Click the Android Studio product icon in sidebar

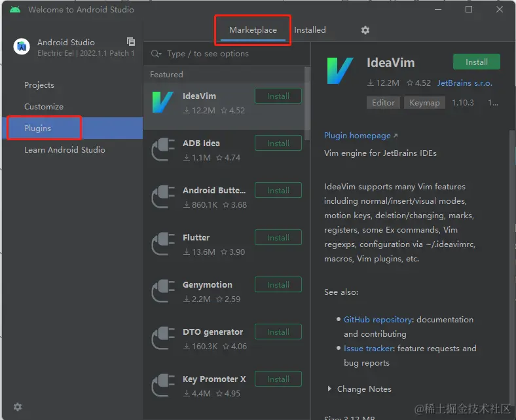click(x=22, y=47)
